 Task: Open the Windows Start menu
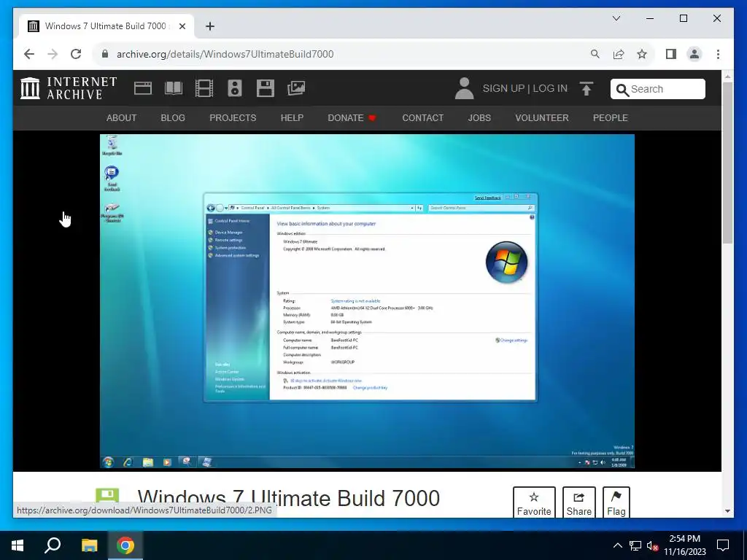(x=18, y=545)
